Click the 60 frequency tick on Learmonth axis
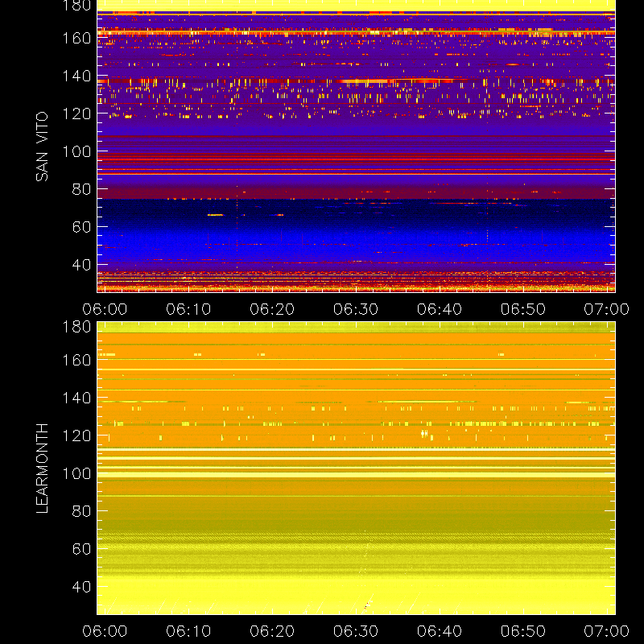 pyautogui.click(x=81, y=549)
